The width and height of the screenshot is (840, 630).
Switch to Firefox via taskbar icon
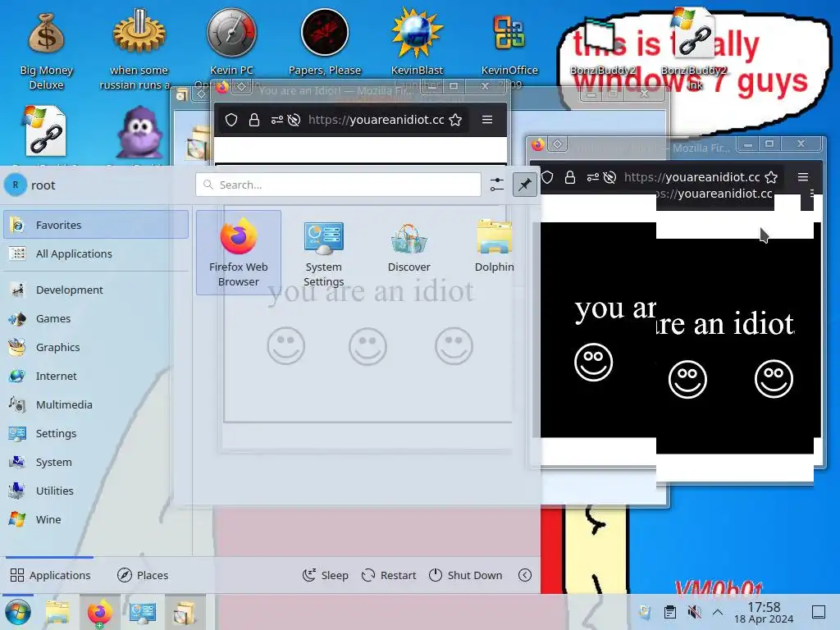click(x=99, y=612)
